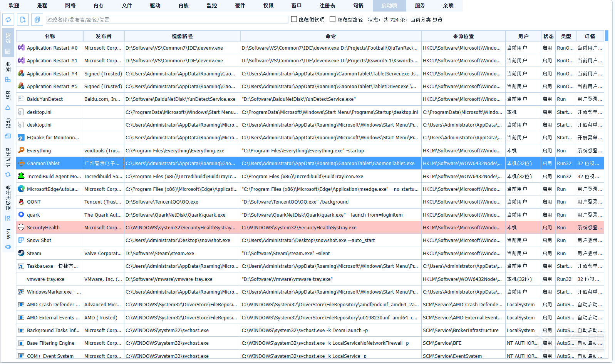Select the 总览 side tab
This screenshot has width=615, height=364.
pos(8,42)
